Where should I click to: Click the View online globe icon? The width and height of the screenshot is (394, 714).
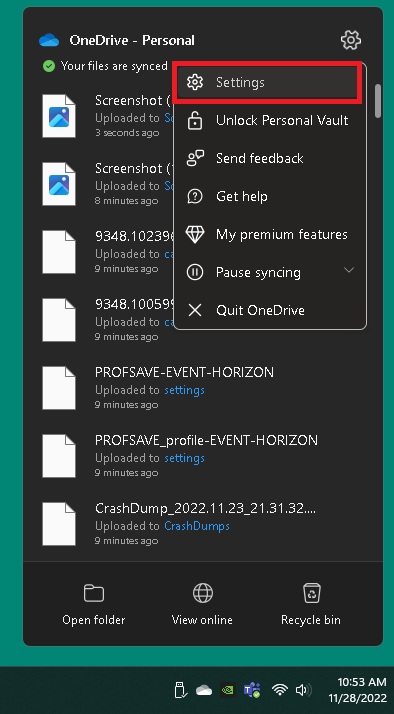tap(203, 593)
